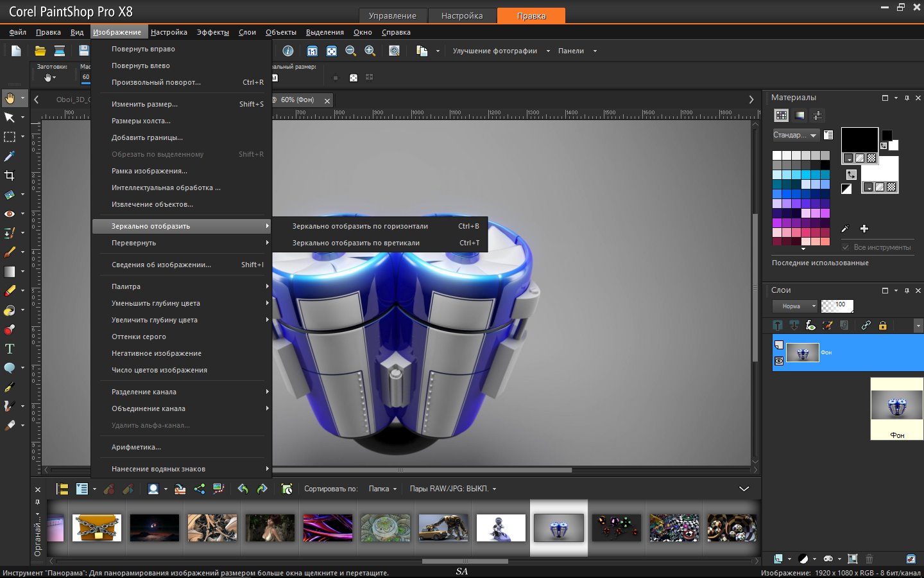Choose Зеркально отобразить по вретикали
This screenshot has width=924, height=578.
pyautogui.click(x=381, y=243)
